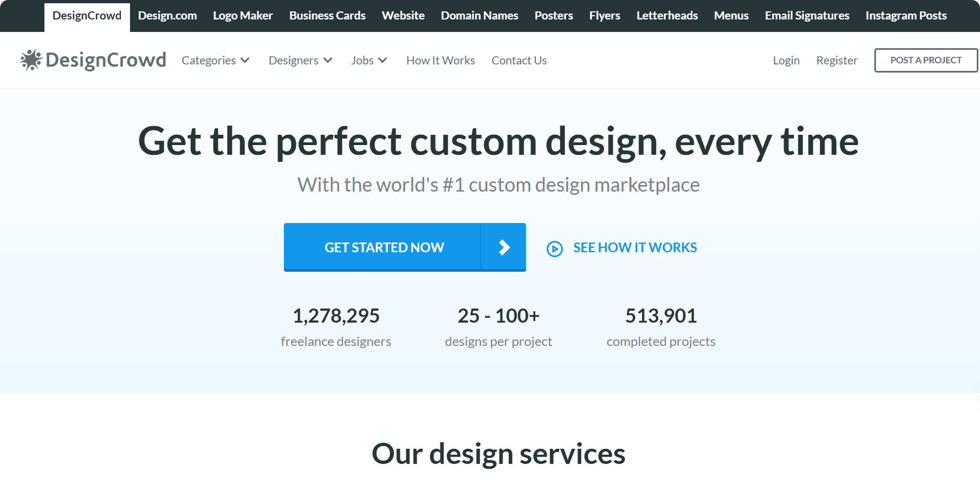Open the Menus tab
The image size is (980, 498).
point(731,16)
